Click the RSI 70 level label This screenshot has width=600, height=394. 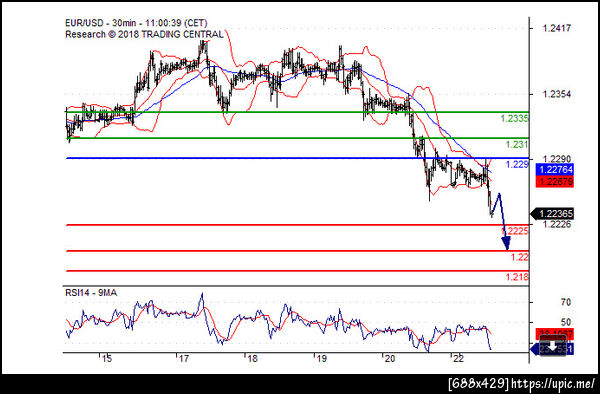566,302
